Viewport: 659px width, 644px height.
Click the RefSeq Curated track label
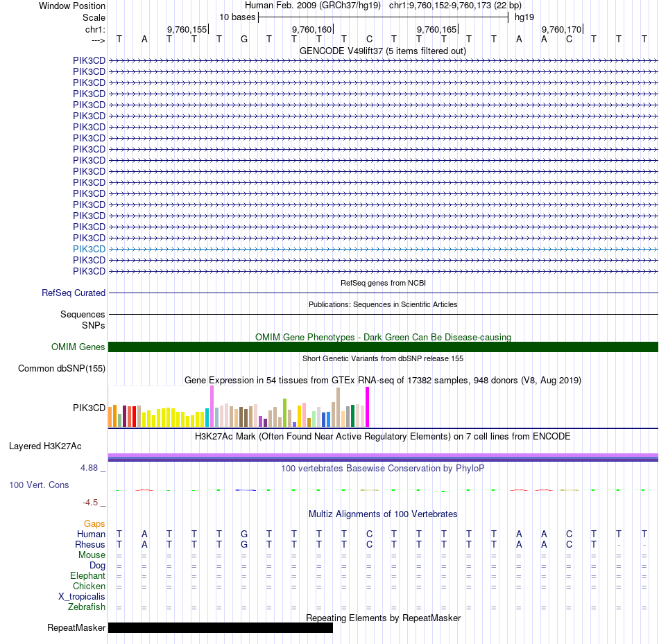74,293
